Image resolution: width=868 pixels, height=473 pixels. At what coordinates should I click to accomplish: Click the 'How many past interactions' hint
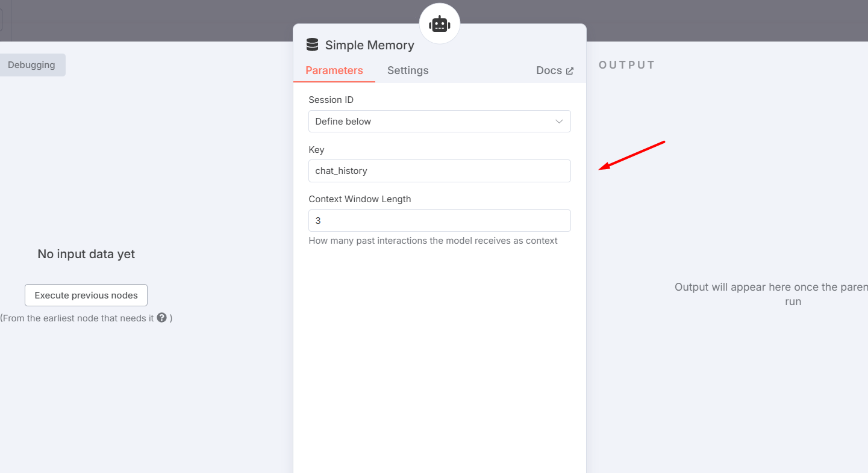click(x=433, y=241)
